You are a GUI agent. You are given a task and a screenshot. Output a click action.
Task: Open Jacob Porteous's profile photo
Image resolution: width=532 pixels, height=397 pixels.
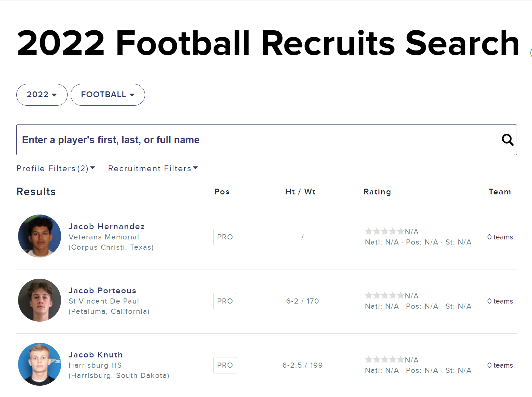tap(40, 300)
